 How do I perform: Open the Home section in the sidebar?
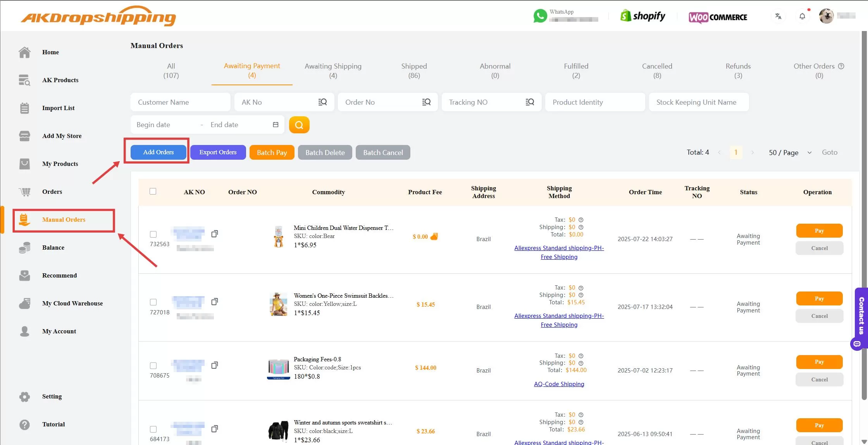50,52
